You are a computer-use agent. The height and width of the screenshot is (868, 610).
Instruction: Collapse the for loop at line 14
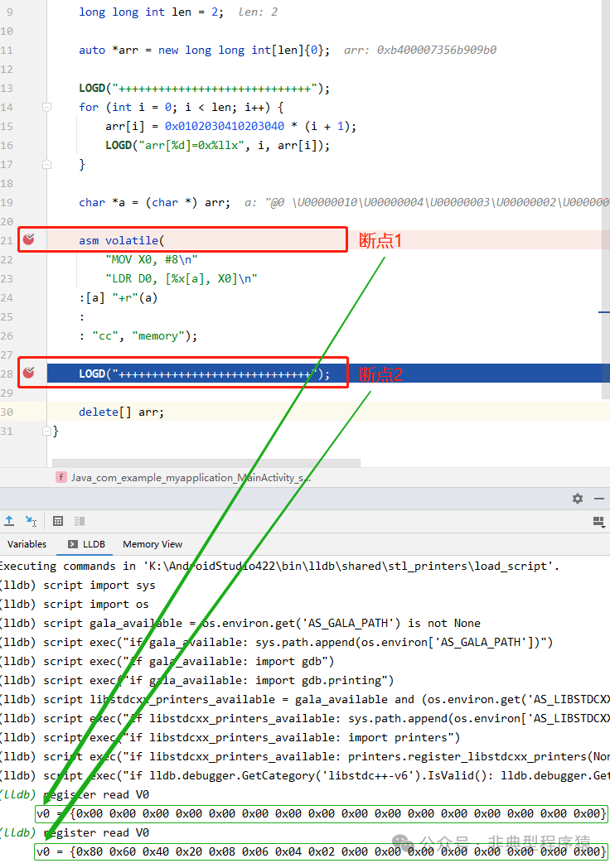pyautogui.click(x=47, y=107)
